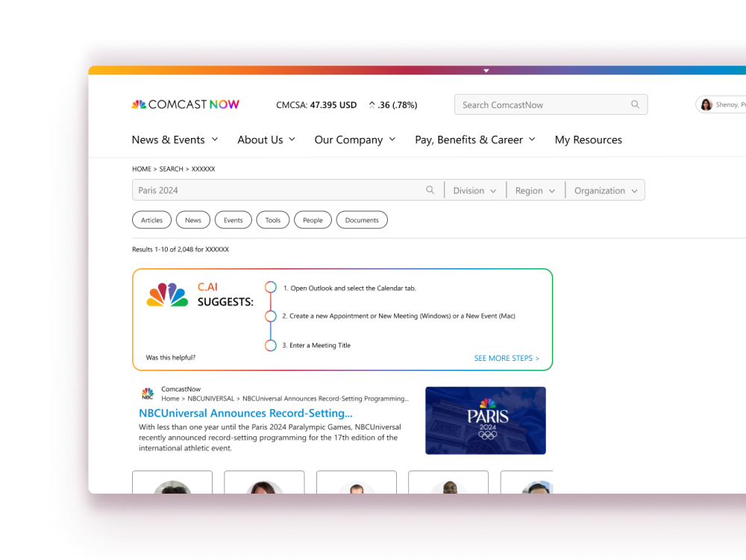This screenshot has height=560, width=746.
Task: Click the magnifier icon in Search ComcastNow
Action: (x=635, y=104)
